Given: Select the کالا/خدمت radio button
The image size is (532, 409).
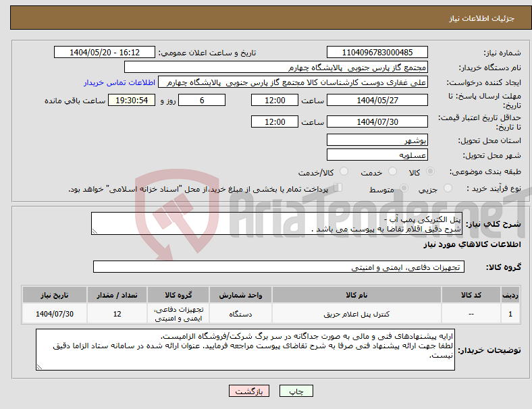Looking at the screenshot, I should pos(344,171).
